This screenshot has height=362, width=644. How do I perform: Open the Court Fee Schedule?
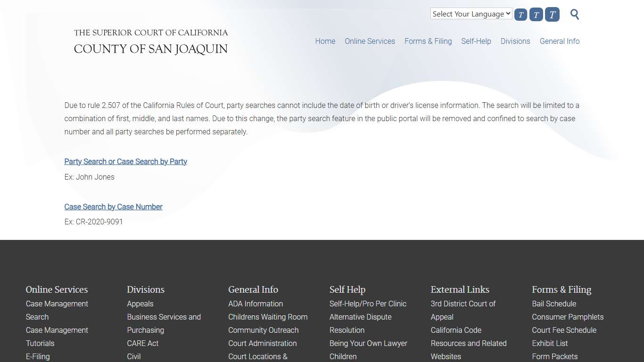pos(564,330)
